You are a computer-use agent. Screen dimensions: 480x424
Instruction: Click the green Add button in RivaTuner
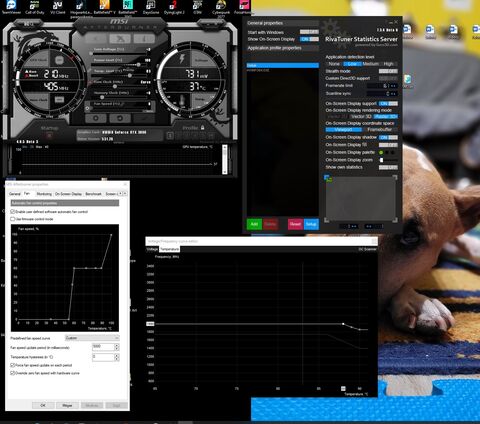[x=254, y=224]
